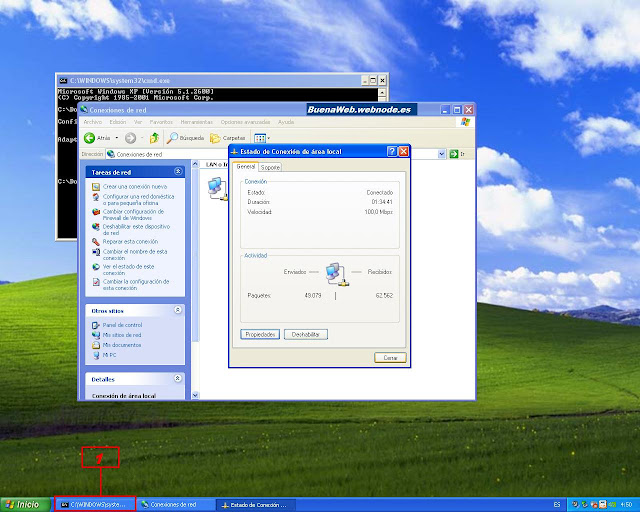Click Cambiar el nombre de esta conexión
This screenshot has height=512, width=640.
point(135,255)
